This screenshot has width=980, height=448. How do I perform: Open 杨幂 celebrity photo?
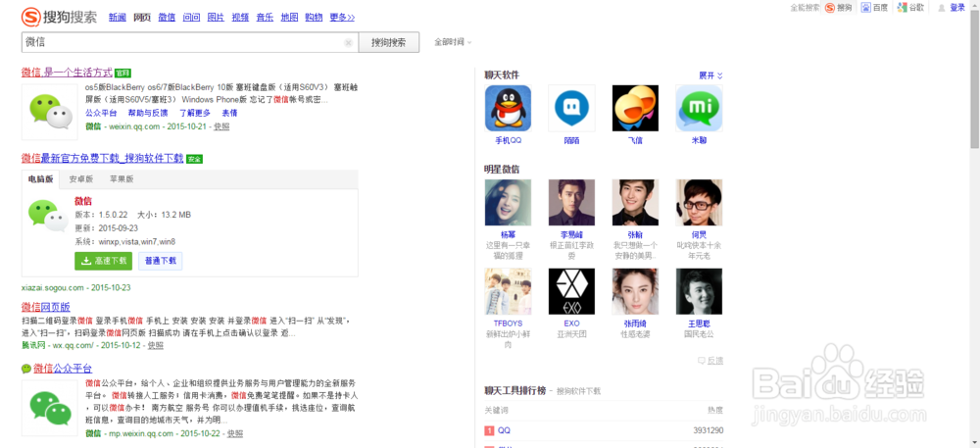[x=508, y=203]
